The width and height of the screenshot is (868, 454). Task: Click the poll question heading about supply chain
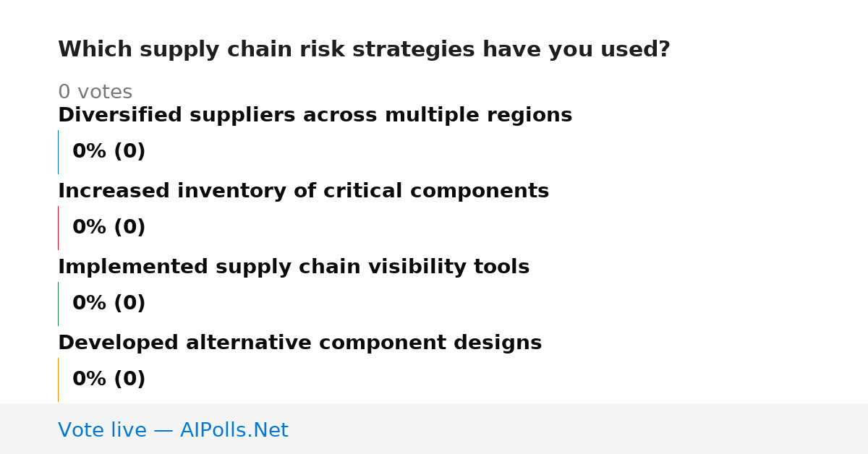tap(364, 50)
